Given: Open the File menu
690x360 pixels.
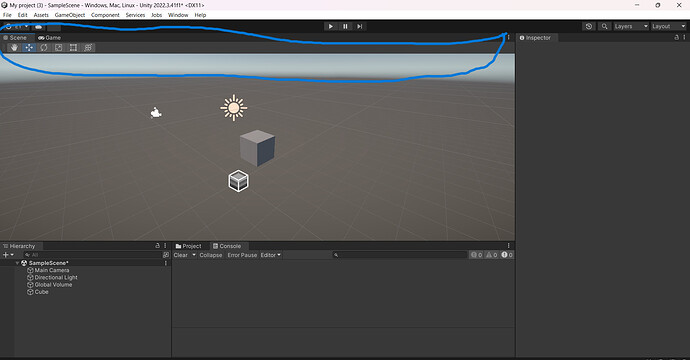Looking at the screenshot, I should point(7,15).
